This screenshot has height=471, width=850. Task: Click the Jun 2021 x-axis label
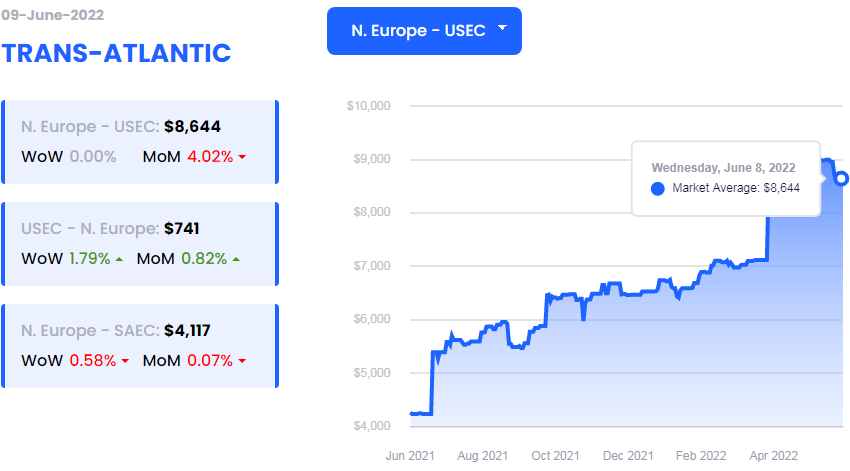coord(411,455)
